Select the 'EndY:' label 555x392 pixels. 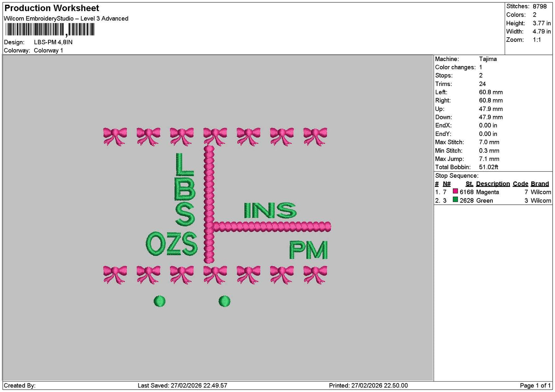pos(443,134)
